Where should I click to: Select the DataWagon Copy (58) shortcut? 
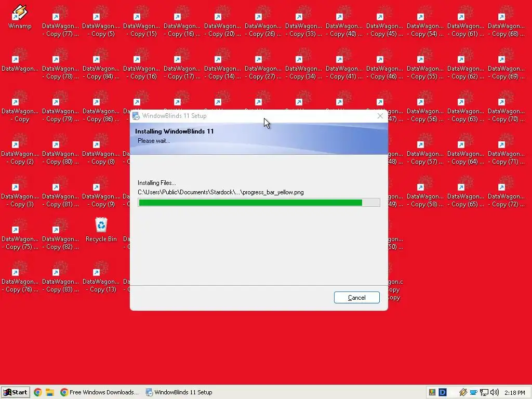click(x=425, y=192)
